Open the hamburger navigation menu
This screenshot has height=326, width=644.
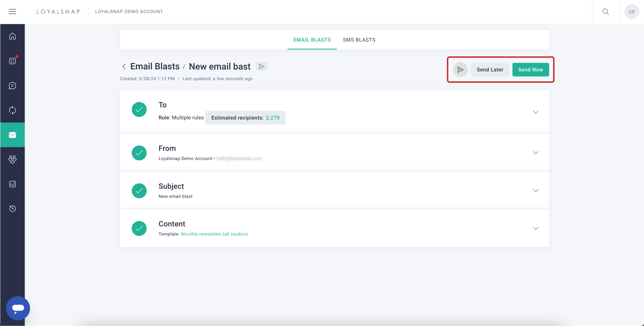12,12
